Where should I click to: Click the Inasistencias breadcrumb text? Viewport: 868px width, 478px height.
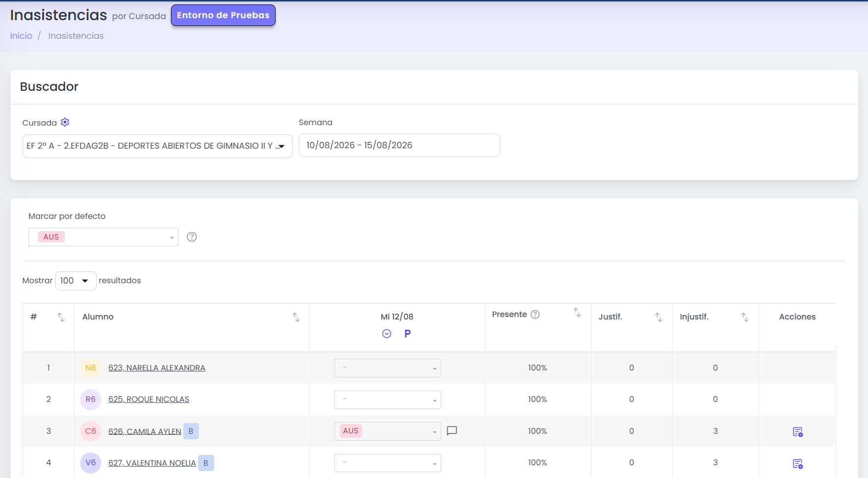(x=76, y=36)
